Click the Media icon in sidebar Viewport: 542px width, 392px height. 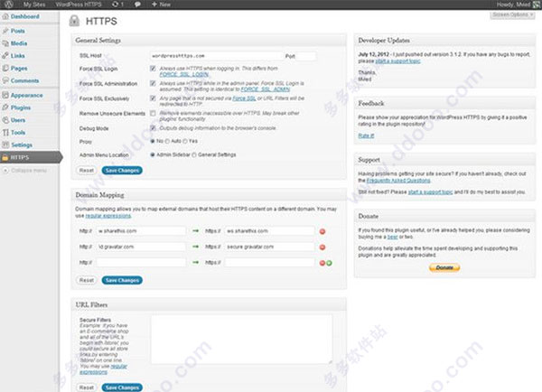[5, 43]
